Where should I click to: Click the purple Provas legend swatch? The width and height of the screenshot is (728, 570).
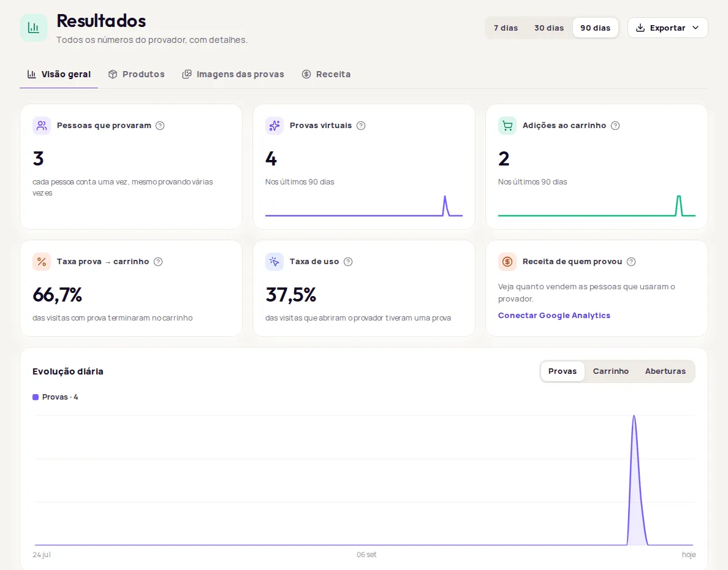[36, 397]
